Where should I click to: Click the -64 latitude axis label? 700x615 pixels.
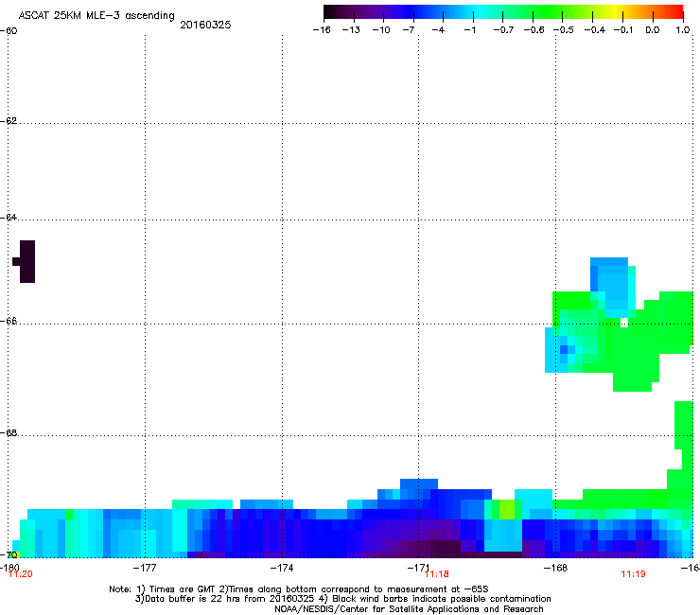[9, 218]
